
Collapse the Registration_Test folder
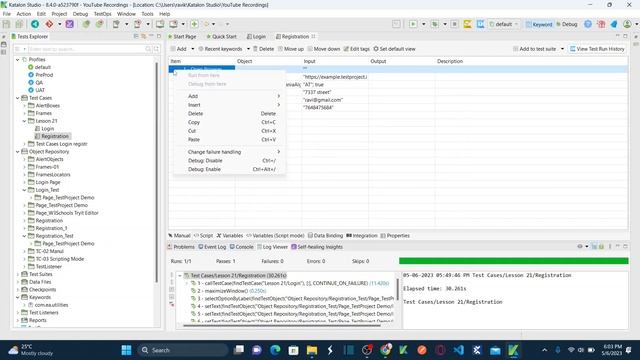pos(24,236)
